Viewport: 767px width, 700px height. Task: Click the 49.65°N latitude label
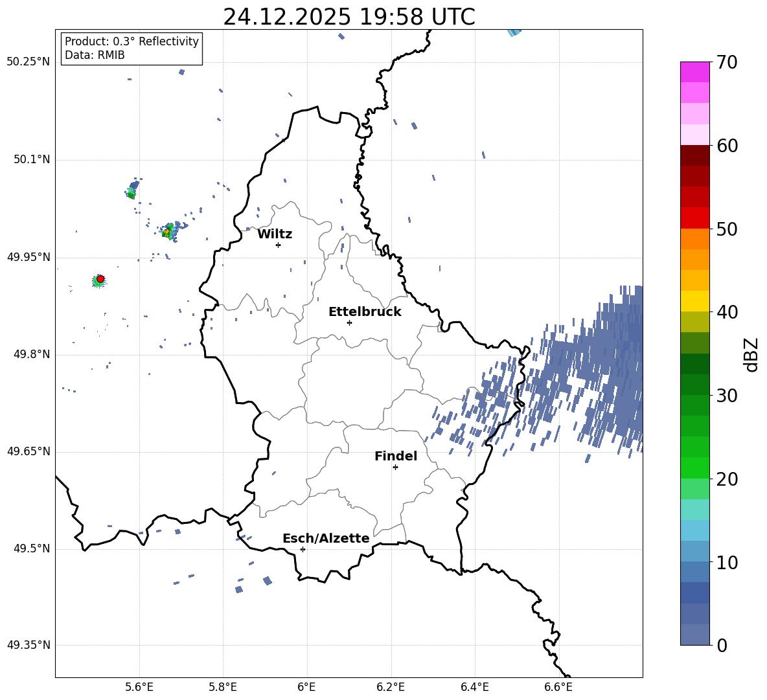pos(29,451)
